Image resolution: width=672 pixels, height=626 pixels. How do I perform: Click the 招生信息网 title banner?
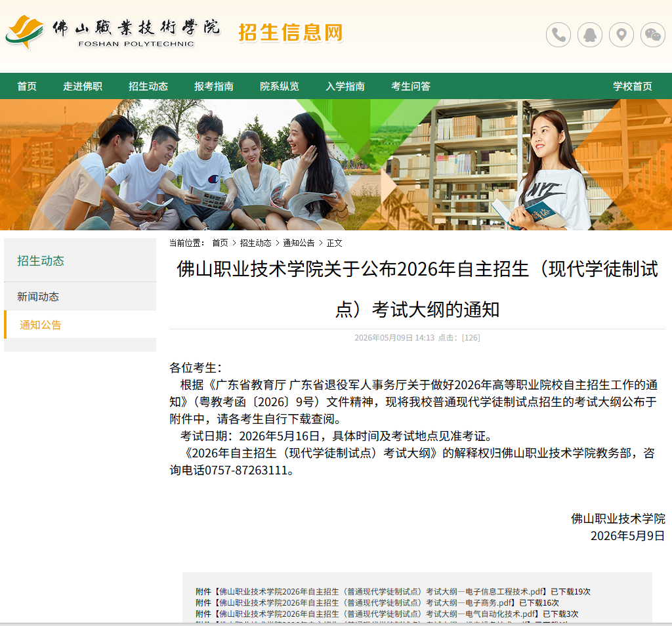tap(291, 33)
